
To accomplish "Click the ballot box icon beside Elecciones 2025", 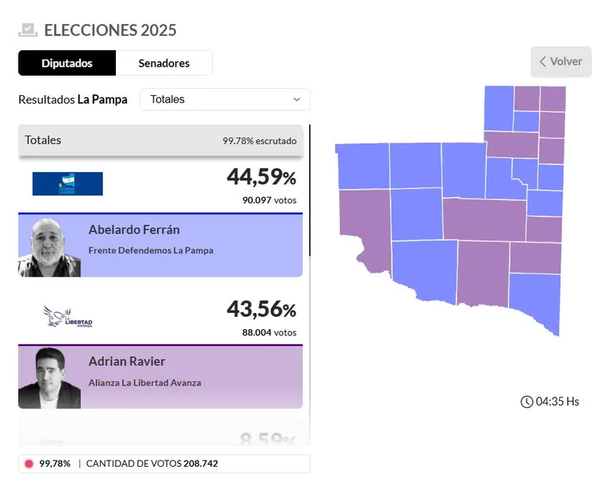I will point(29,30).
